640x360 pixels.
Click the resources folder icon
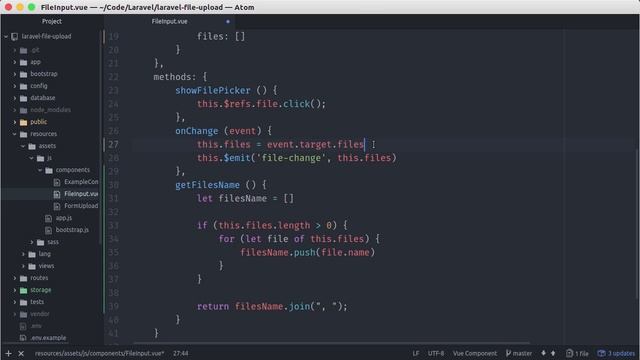coord(24,134)
